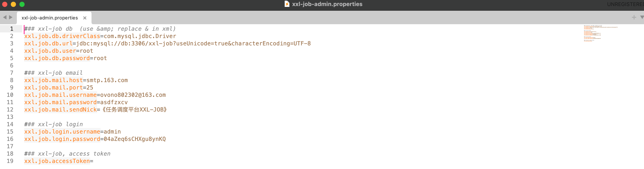
Task: Minimize the window with yellow button
Action: pyautogui.click(x=14, y=4)
